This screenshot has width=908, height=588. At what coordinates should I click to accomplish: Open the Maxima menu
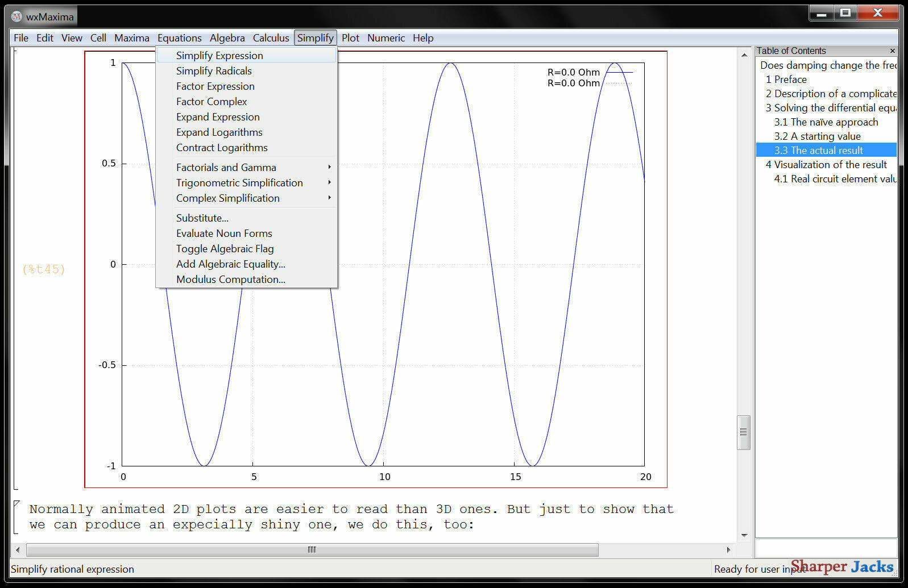132,38
